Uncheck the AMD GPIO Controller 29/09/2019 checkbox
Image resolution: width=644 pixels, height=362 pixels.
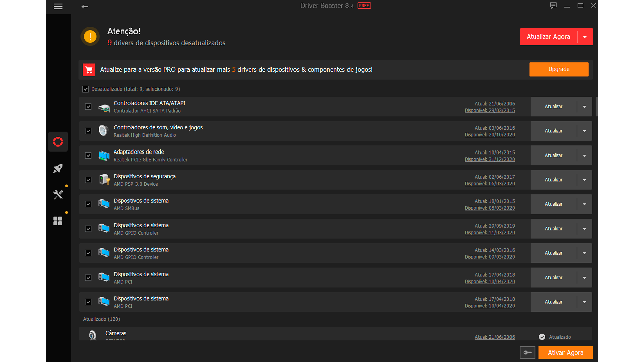[88, 229]
